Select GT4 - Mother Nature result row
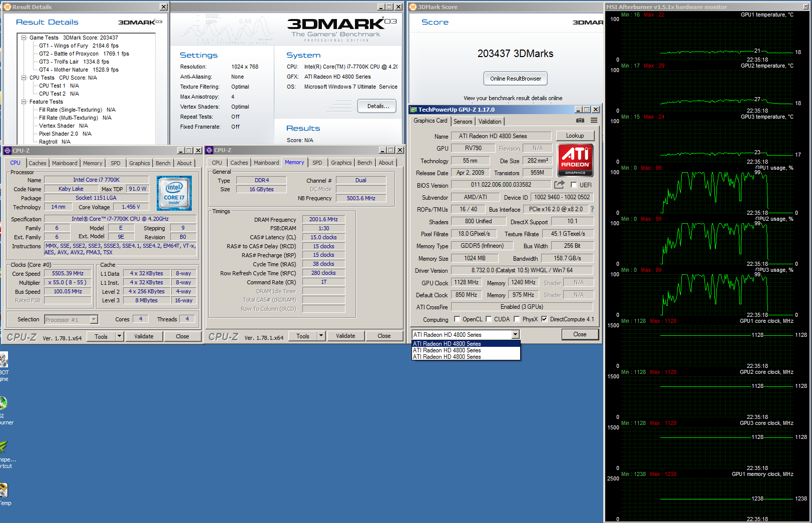Screen dimensions: 812x523 tap(79, 70)
